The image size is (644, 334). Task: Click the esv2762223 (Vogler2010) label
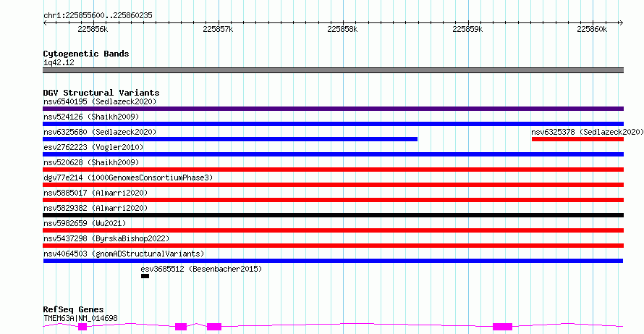93,147
